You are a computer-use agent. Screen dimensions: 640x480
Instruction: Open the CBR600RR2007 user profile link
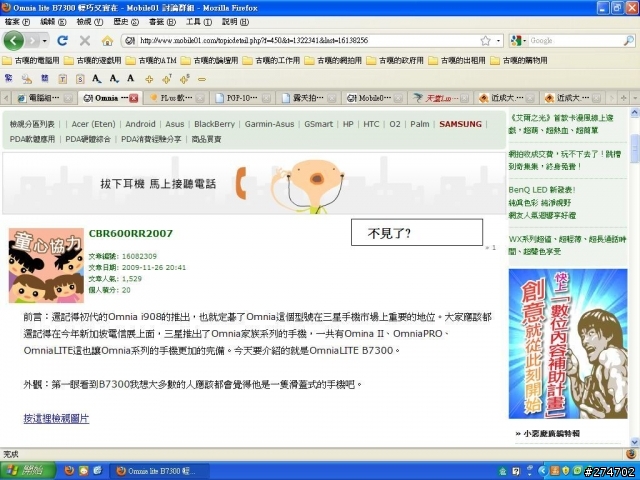[131, 233]
